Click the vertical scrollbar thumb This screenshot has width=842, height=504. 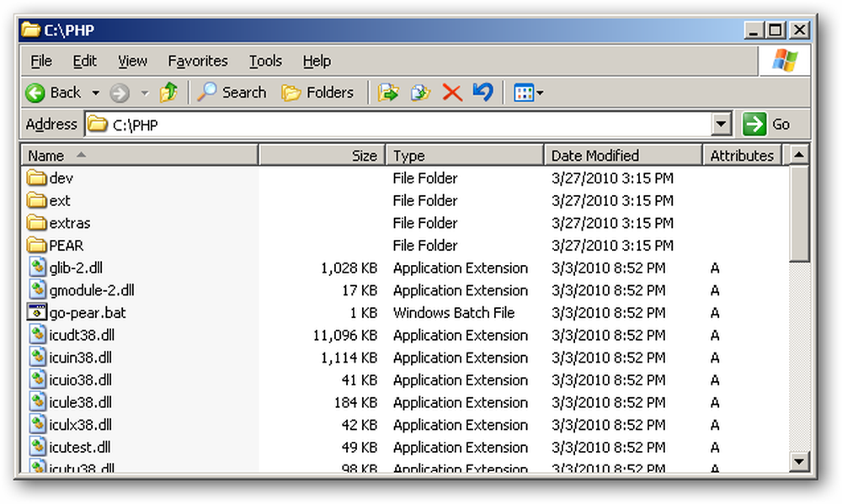(799, 215)
